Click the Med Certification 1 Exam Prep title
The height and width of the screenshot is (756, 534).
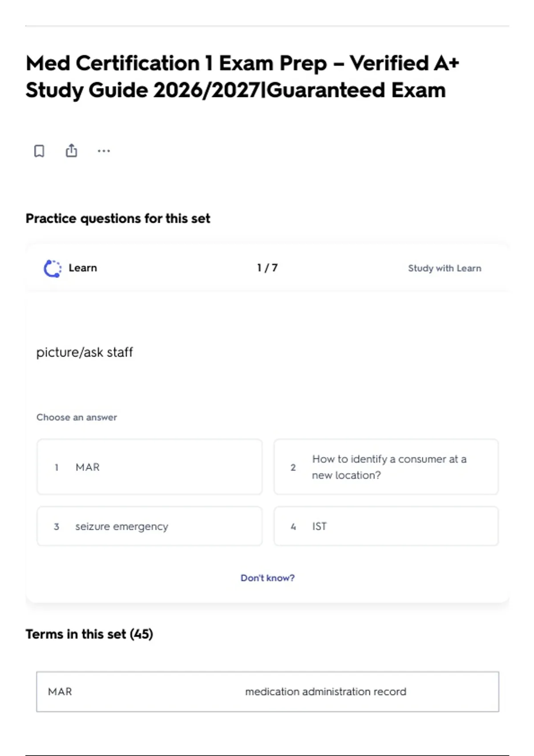pyautogui.click(x=243, y=76)
